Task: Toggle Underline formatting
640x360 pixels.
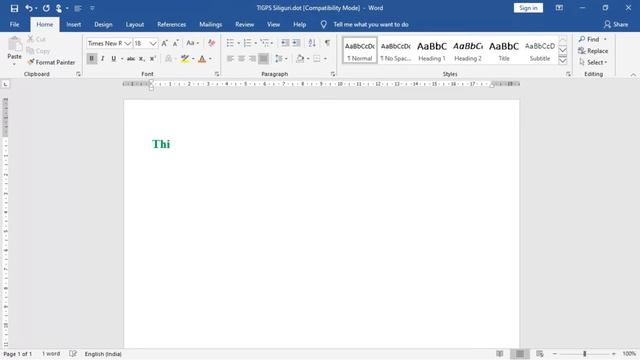Action: (x=113, y=59)
